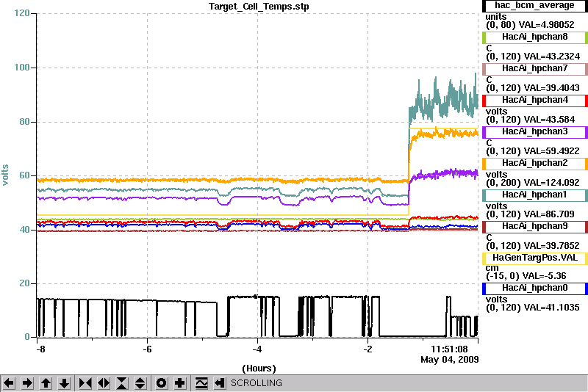Select the HacAi_hpchan4 curve legend
588x392 pixels.
pos(534,101)
